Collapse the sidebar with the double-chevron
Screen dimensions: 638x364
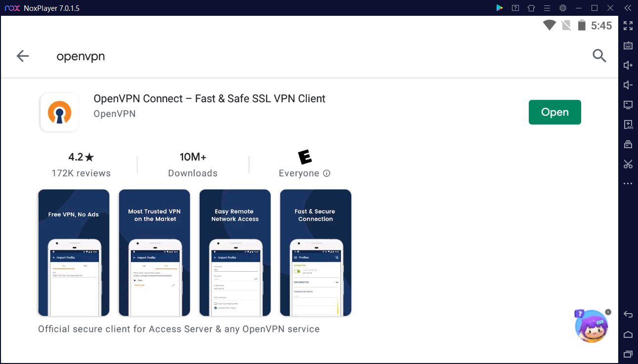pos(627,8)
